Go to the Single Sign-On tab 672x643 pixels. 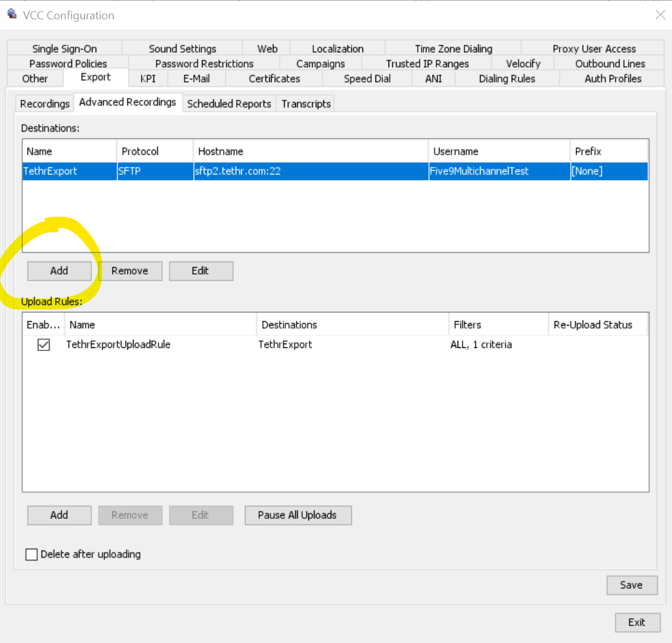[65, 48]
